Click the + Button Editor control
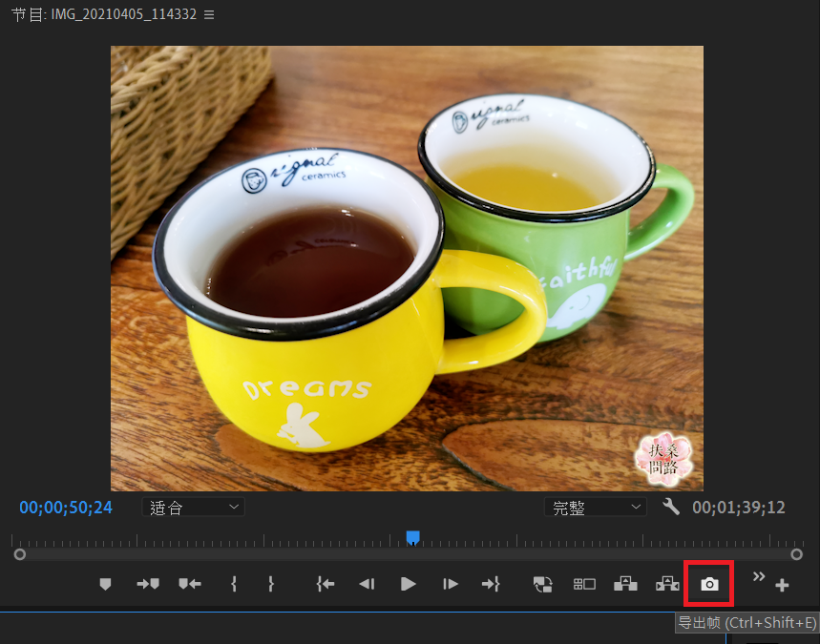Viewport: 820px width, 644px height. (781, 584)
